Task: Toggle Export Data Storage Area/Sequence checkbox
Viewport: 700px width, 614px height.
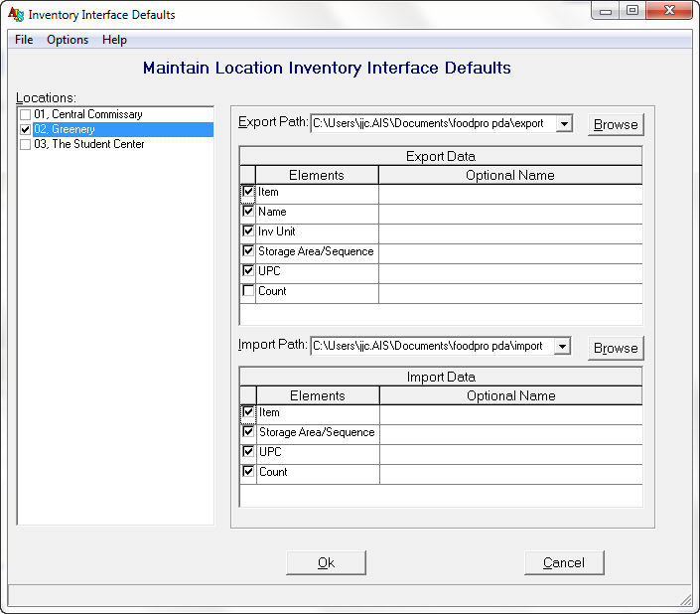Action: pos(248,251)
